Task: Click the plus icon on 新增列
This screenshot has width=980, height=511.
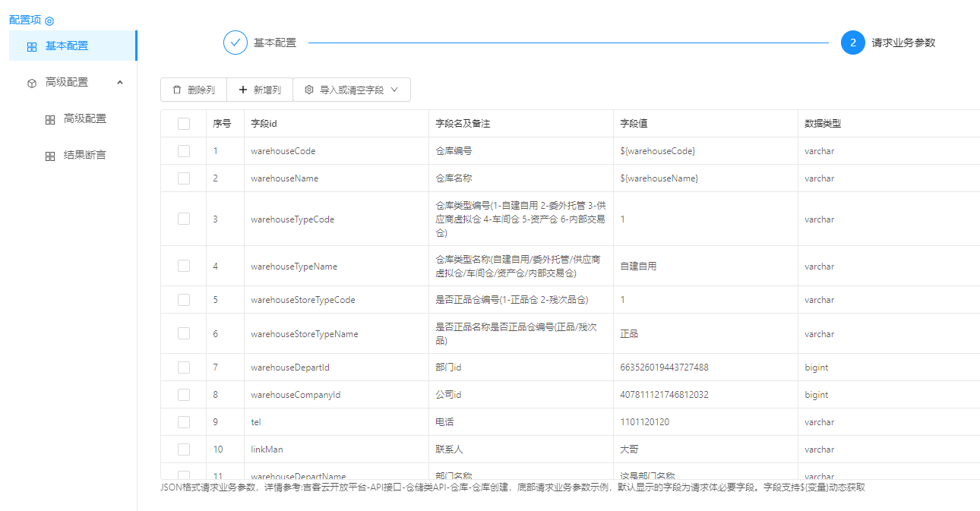Action: (x=243, y=90)
